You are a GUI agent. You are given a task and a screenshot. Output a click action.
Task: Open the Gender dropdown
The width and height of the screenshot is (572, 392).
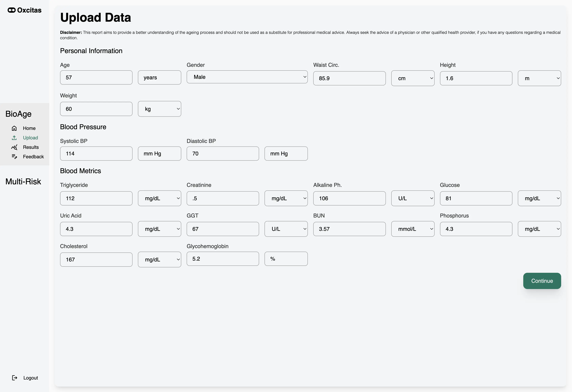click(x=247, y=77)
